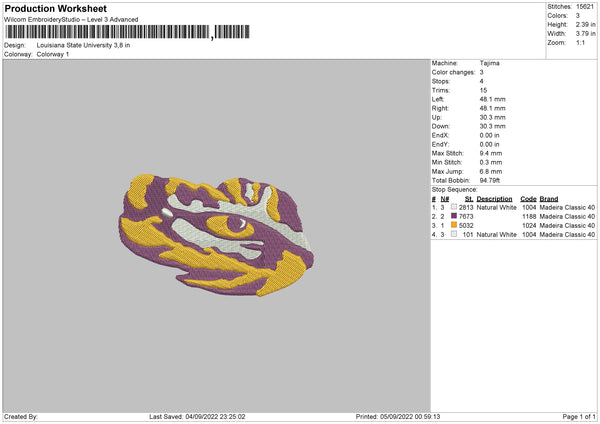Click the 'Brand' column header
The height and width of the screenshot is (424, 600).
pos(549,199)
